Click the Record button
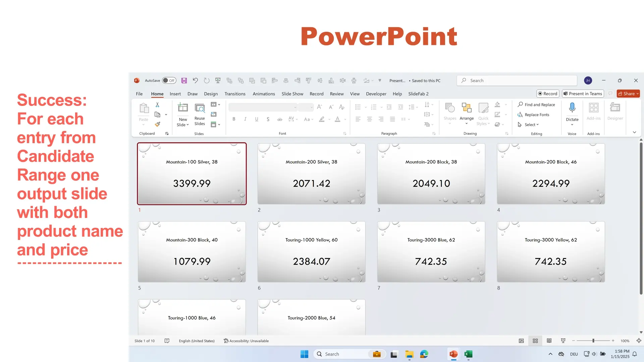The image size is (644, 362). 548,94
